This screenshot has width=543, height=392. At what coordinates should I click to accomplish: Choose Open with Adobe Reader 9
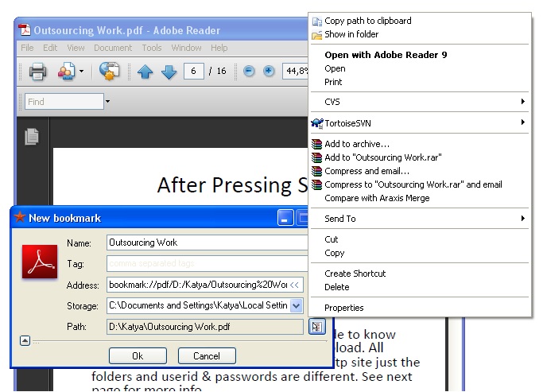[x=419, y=55]
